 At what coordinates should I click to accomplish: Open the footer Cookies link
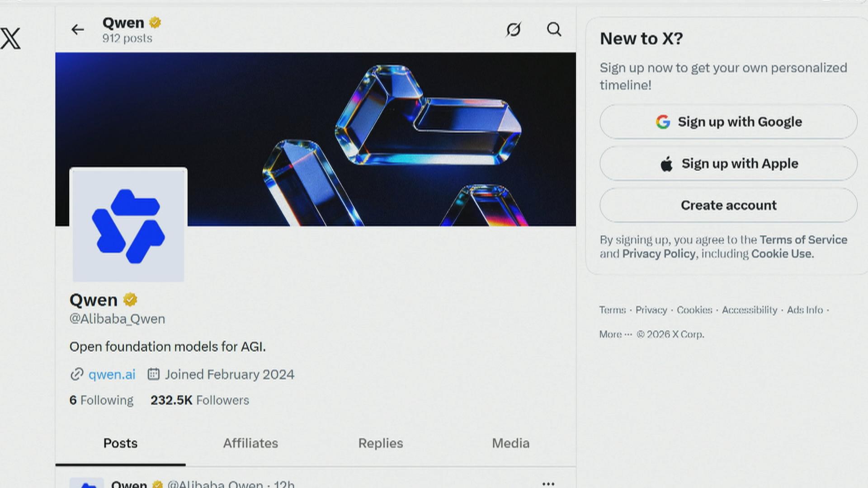694,310
